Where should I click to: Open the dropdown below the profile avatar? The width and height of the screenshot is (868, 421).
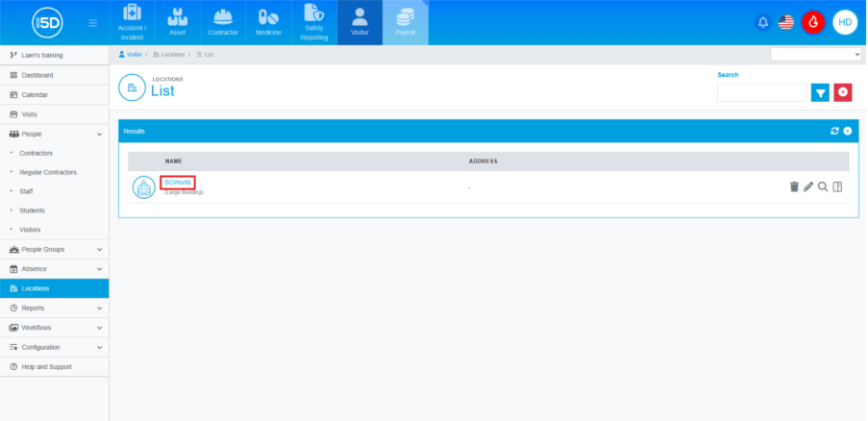point(816,55)
